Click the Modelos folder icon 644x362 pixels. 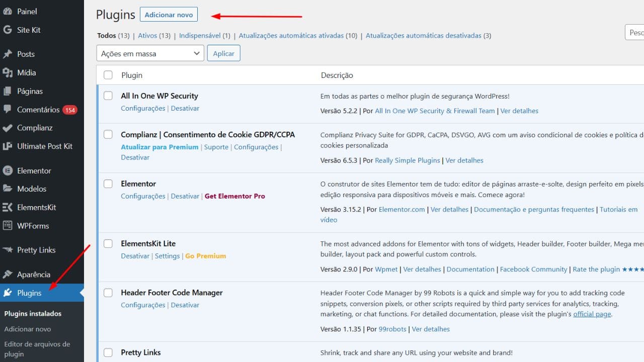(8, 189)
